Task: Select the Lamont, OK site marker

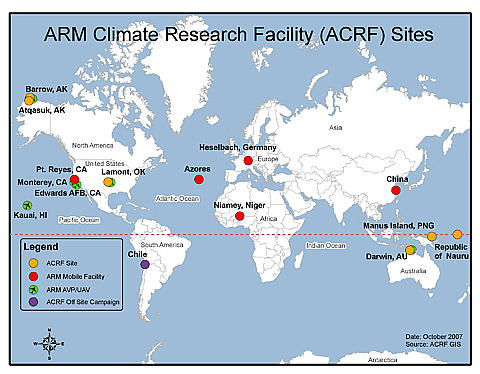Action: click(x=108, y=182)
